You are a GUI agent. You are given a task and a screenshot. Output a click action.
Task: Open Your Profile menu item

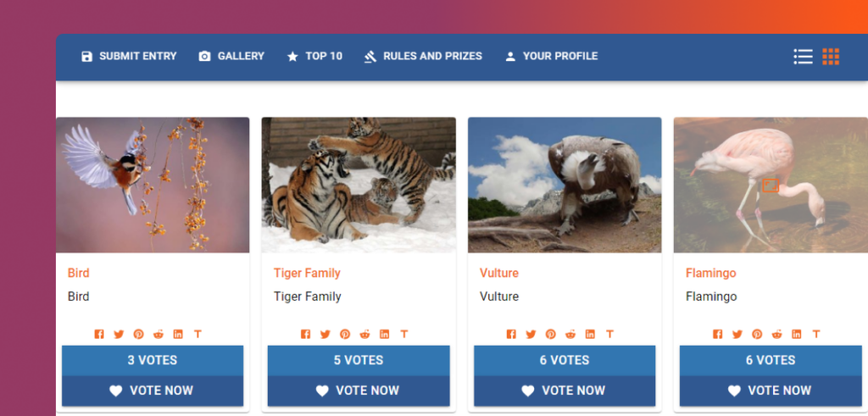coord(551,57)
